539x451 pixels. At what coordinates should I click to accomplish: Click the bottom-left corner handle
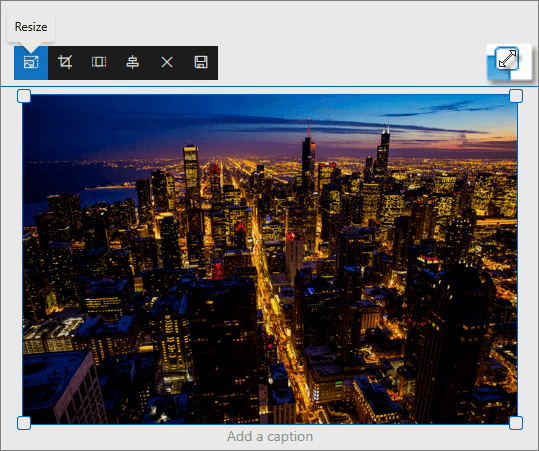pos(24,423)
